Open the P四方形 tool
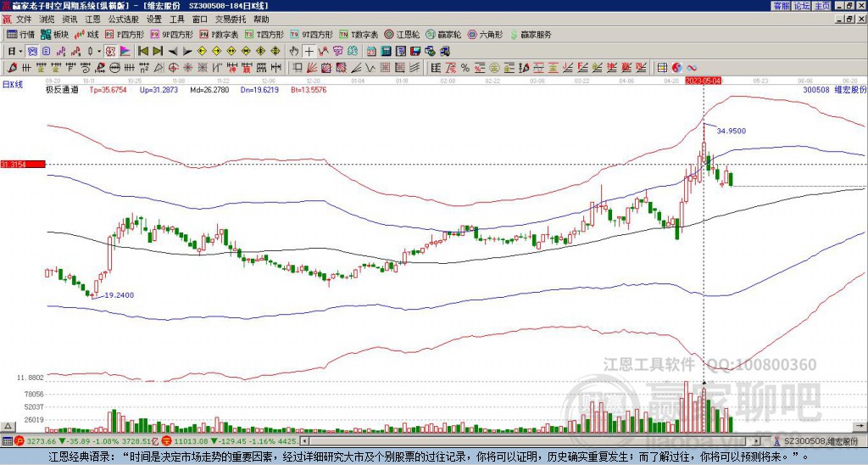868x465 pixels. pos(125,34)
